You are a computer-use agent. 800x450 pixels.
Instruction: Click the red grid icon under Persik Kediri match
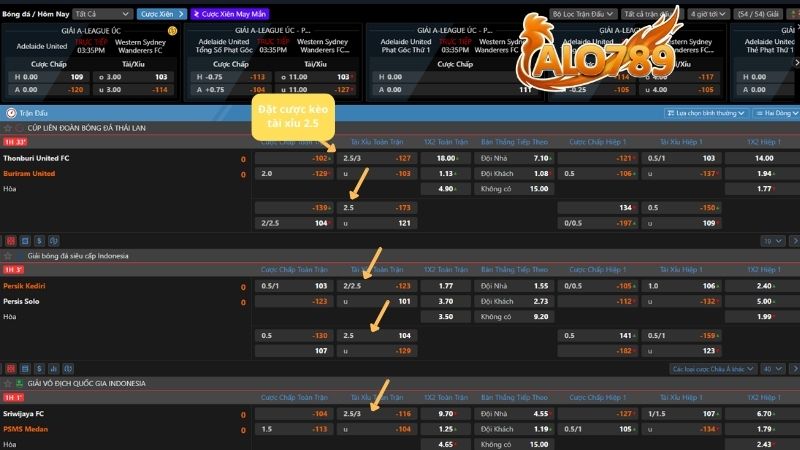11,368
